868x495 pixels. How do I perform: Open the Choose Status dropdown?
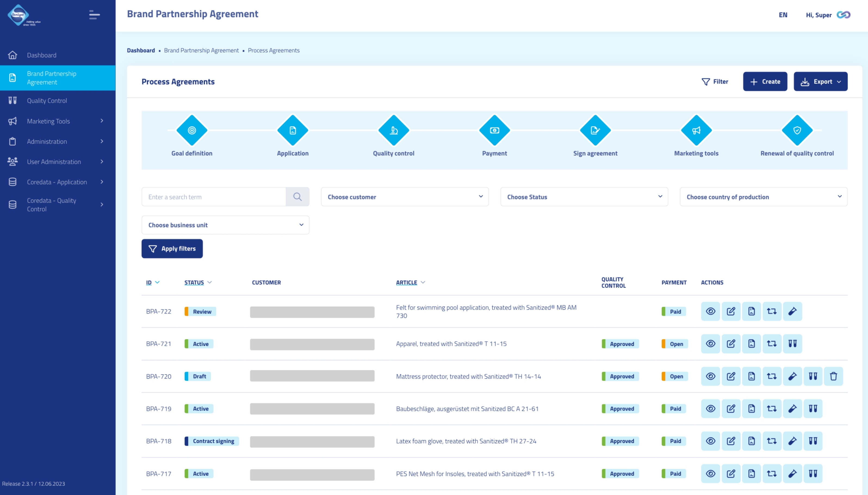[584, 197]
